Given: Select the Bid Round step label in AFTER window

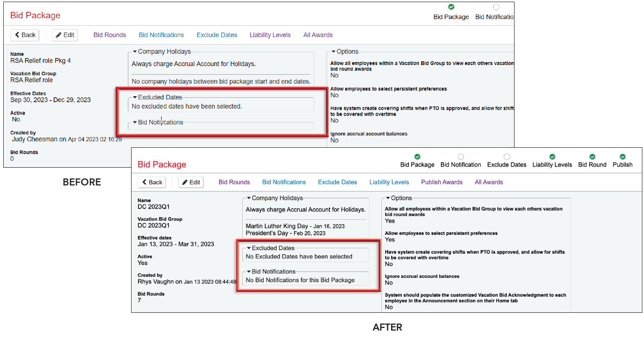Looking at the screenshot, I should [592, 165].
